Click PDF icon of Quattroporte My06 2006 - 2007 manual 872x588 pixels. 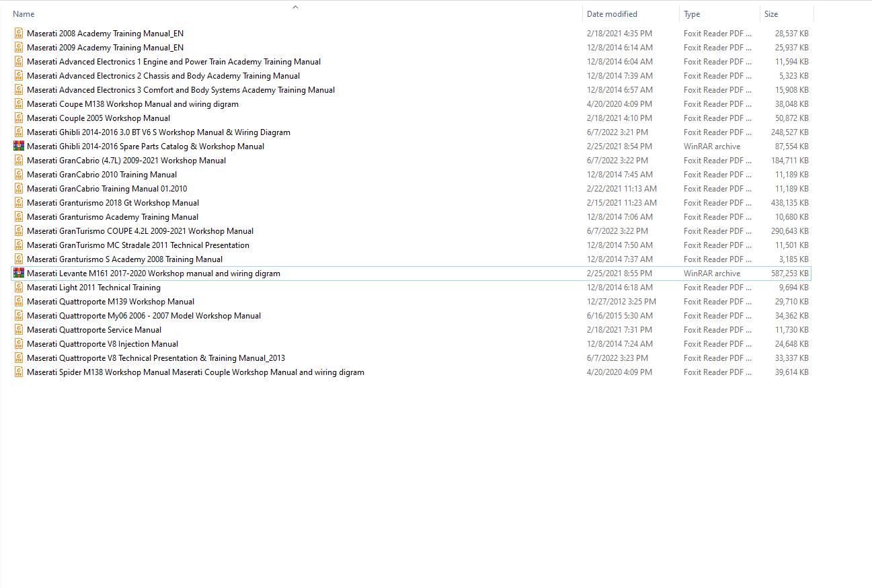19,315
